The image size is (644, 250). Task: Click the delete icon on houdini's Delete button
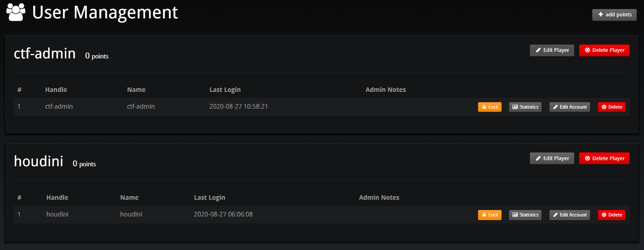(x=604, y=214)
